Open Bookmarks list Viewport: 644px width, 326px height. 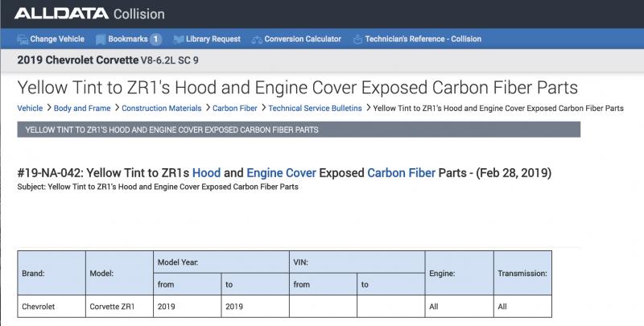coord(128,39)
